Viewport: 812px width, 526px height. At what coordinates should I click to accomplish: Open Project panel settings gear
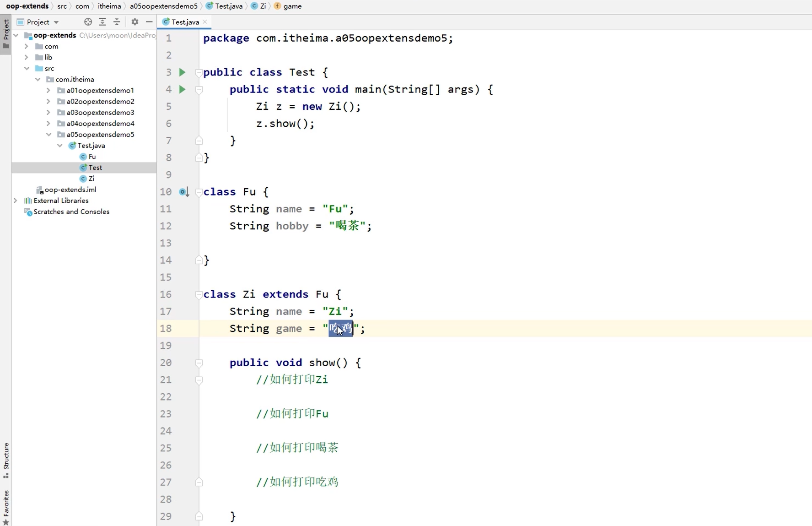pos(134,22)
